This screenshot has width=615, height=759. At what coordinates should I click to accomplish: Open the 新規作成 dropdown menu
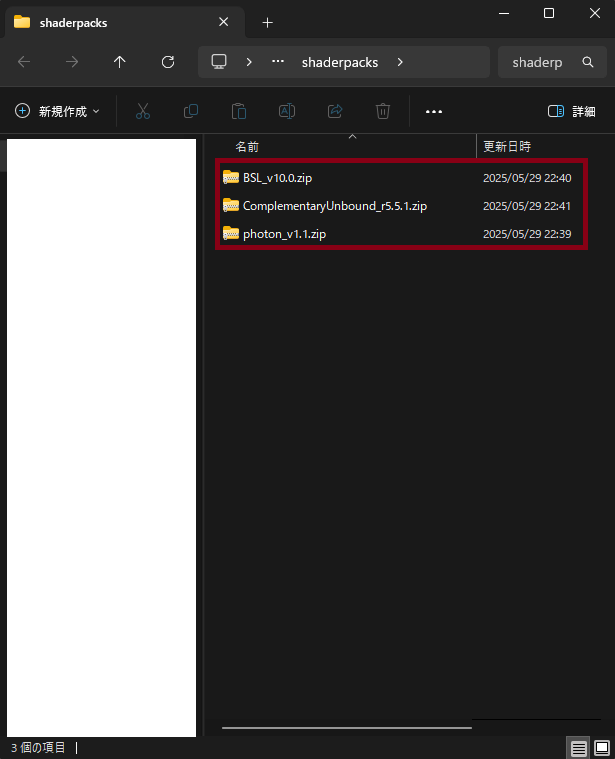(57, 111)
